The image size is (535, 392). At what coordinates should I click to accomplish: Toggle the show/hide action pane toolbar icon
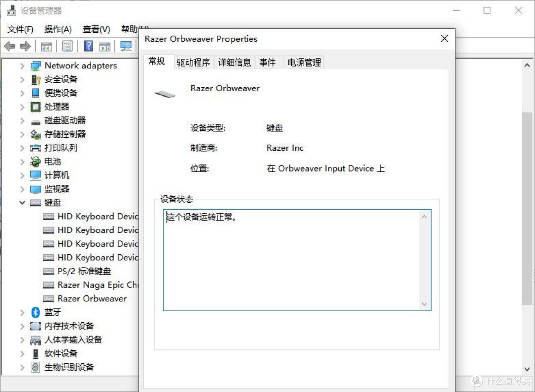tap(105, 46)
